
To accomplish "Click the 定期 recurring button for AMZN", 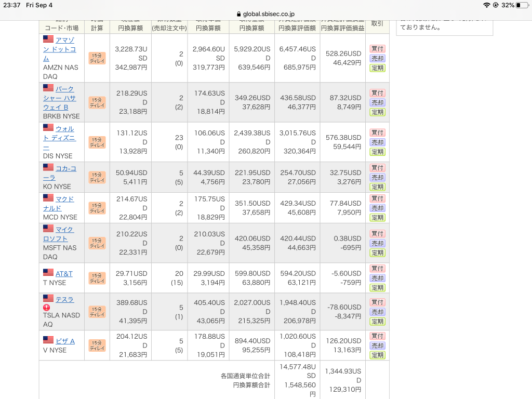I will [377, 68].
